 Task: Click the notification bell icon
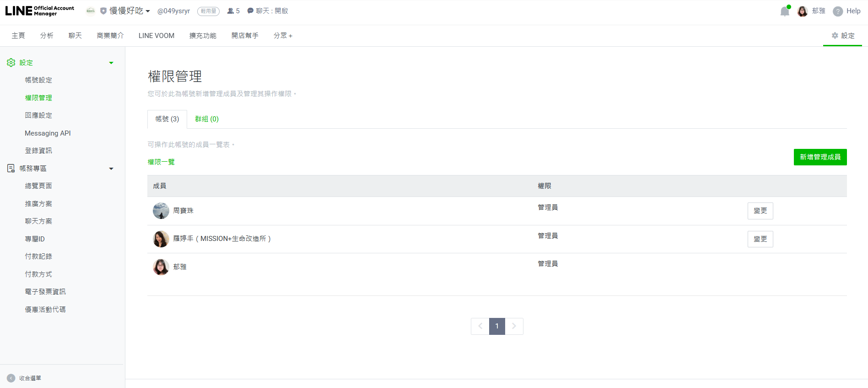tap(784, 11)
